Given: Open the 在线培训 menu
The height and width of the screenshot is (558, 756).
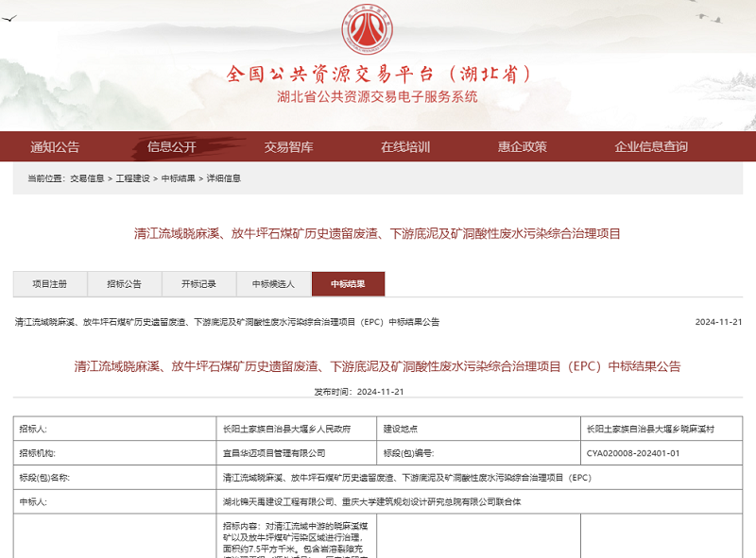Looking at the screenshot, I should click(406, 147).
